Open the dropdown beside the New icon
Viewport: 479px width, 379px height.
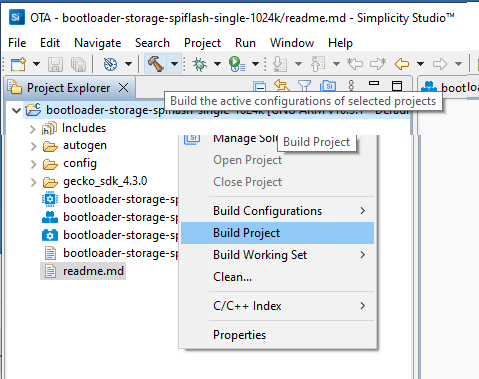36,64
